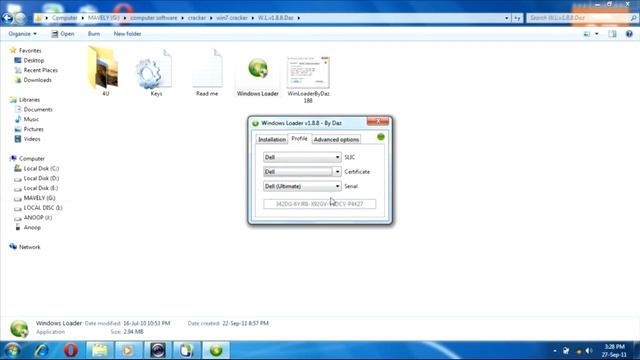Expand the Favorites section

(30, 51)
